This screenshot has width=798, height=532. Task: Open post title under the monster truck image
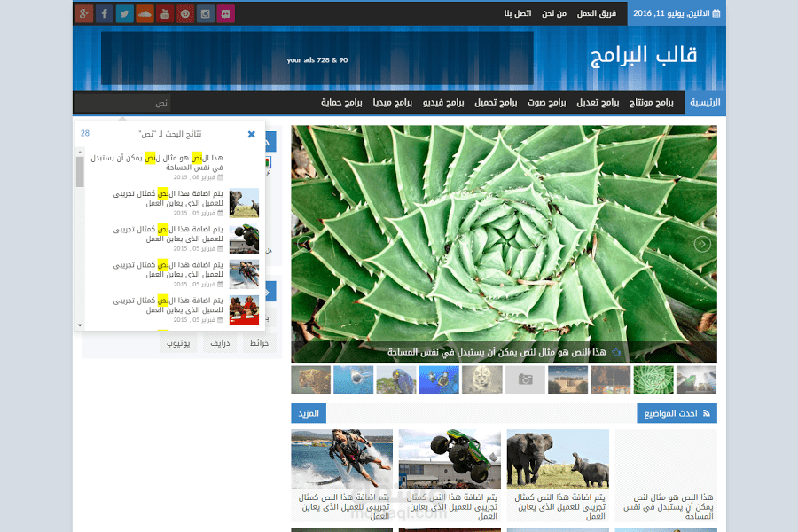point(452,506)
